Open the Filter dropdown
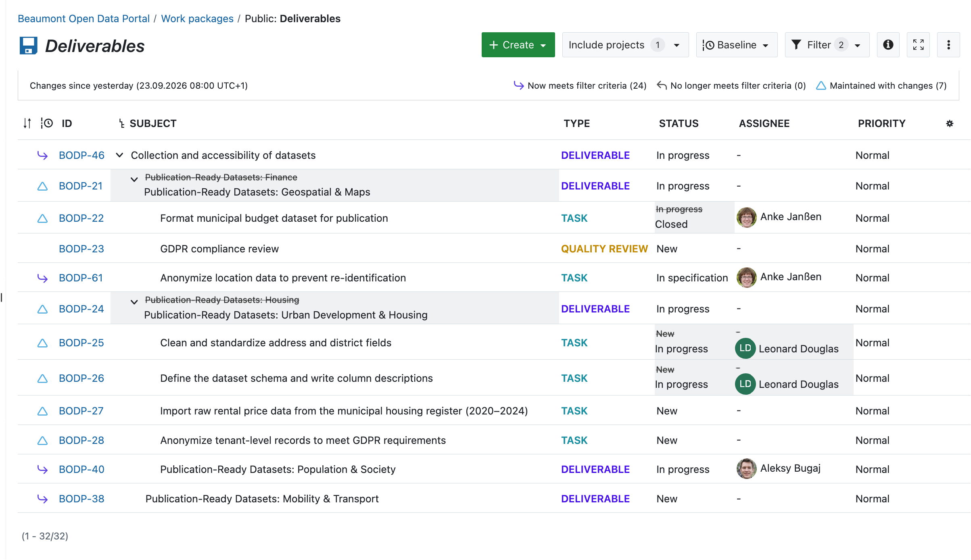Screen dimensions: 971x560 [827, 45]
